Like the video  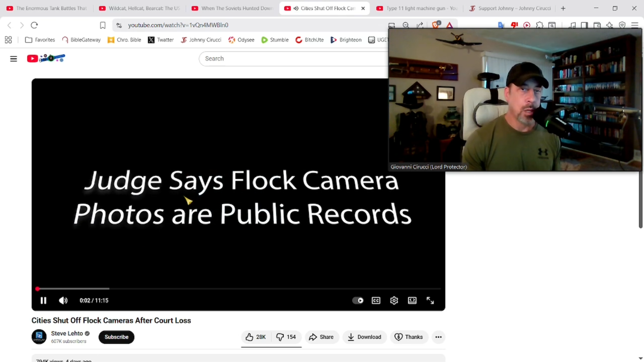[256, 337]
